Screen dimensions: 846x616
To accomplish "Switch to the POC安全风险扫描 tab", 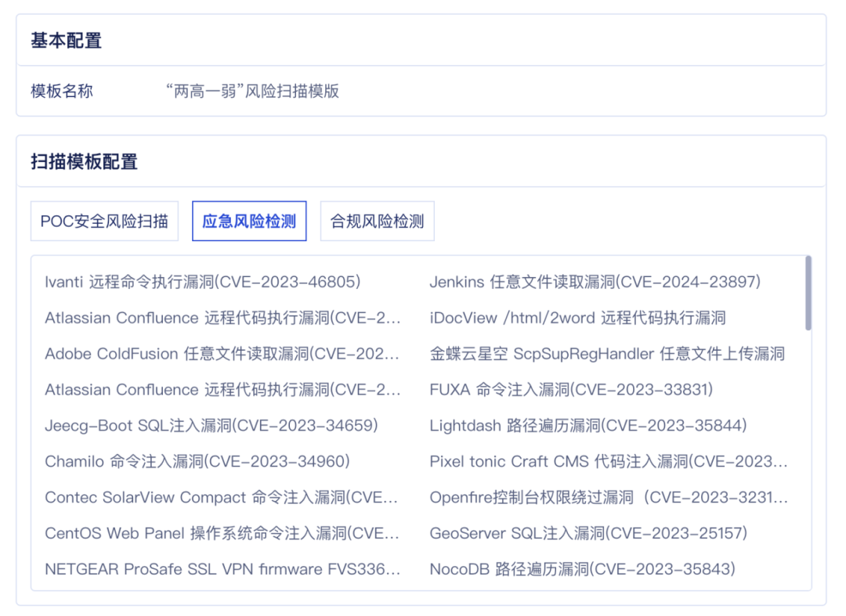I will pyautogui.click(x=104, y=221).
